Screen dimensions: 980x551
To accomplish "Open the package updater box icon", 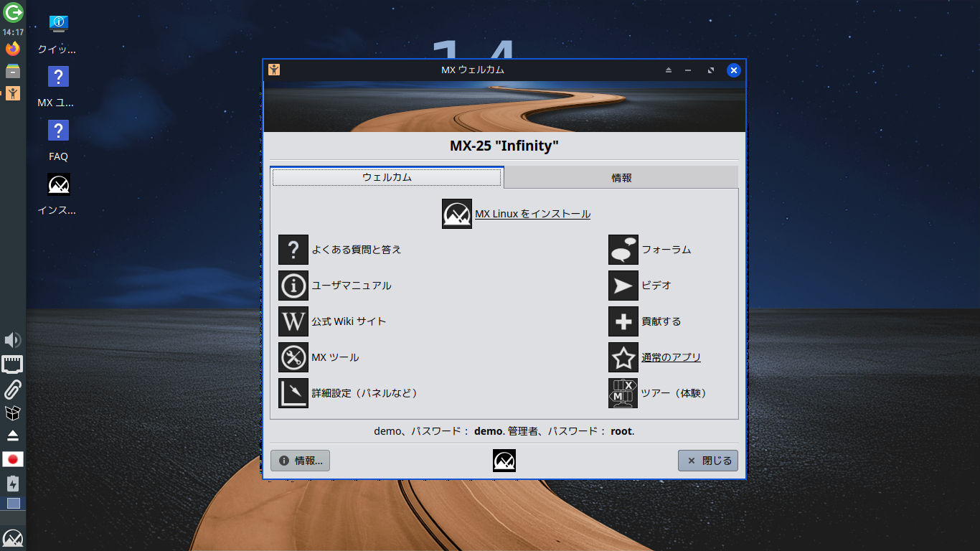I will 13,413.
